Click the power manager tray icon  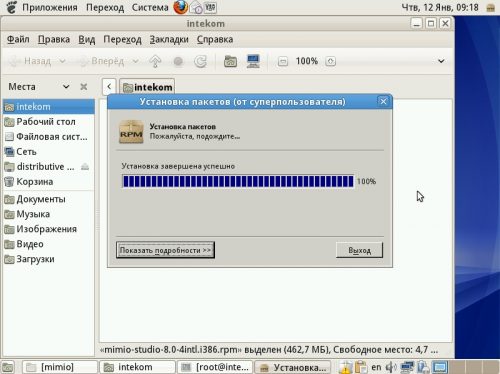pyautogui.click(x=423, y=367)
